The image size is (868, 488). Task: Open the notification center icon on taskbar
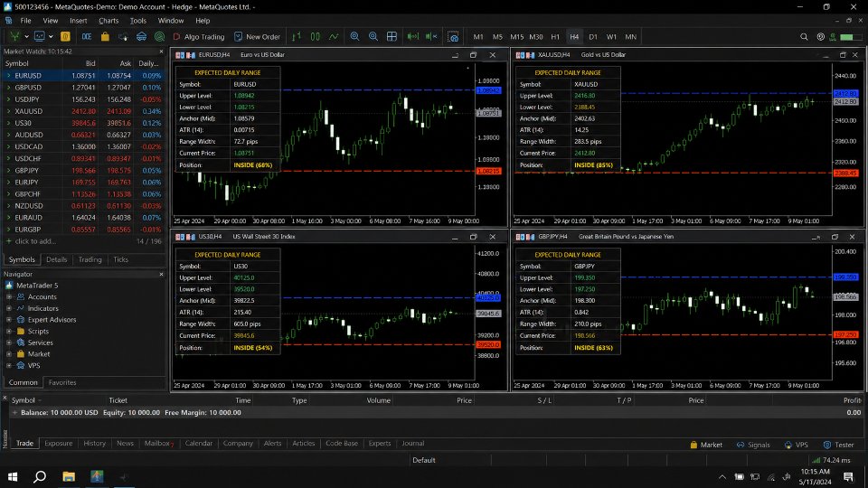[848, 476]
